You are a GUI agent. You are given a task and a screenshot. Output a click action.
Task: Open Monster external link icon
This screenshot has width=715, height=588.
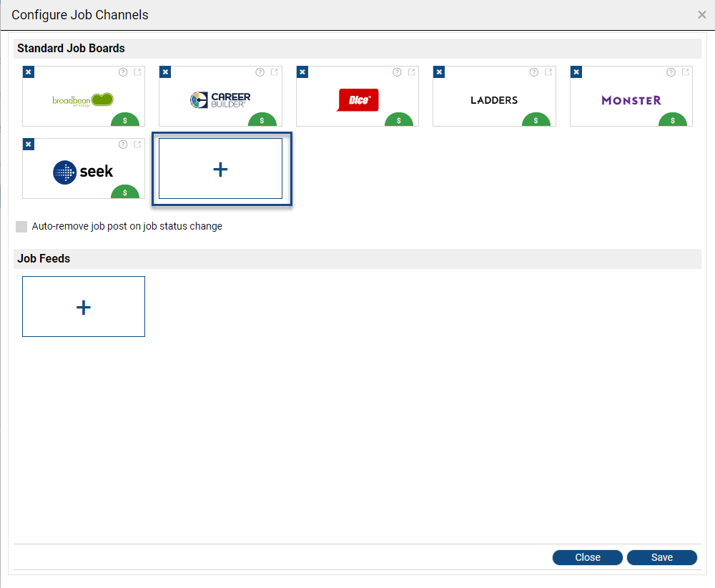686,72
